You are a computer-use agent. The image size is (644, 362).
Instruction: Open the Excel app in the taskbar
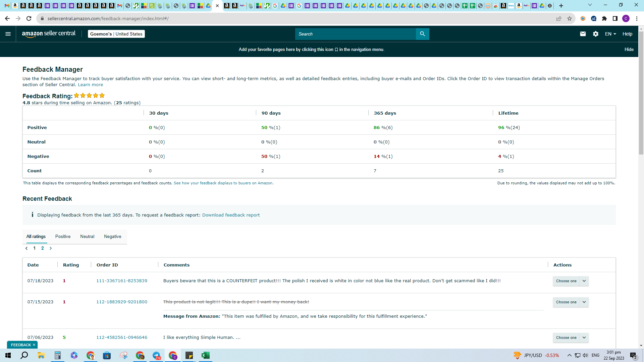click(206, 355)
